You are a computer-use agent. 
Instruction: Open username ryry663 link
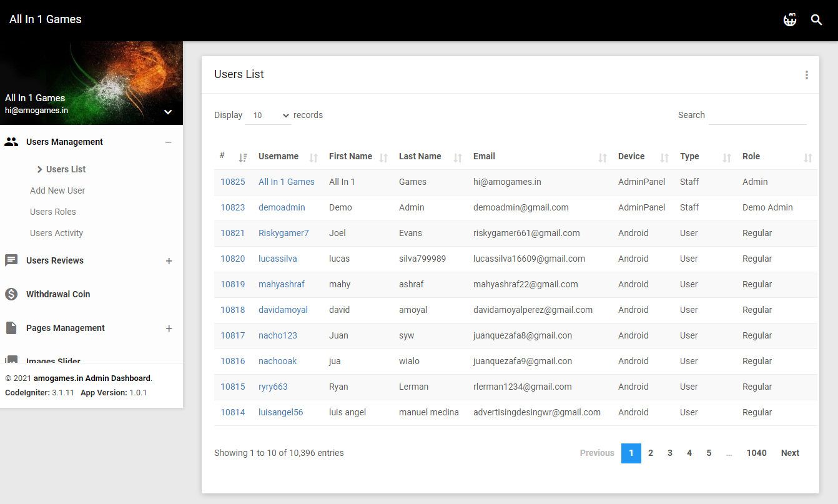coord(273,387)
